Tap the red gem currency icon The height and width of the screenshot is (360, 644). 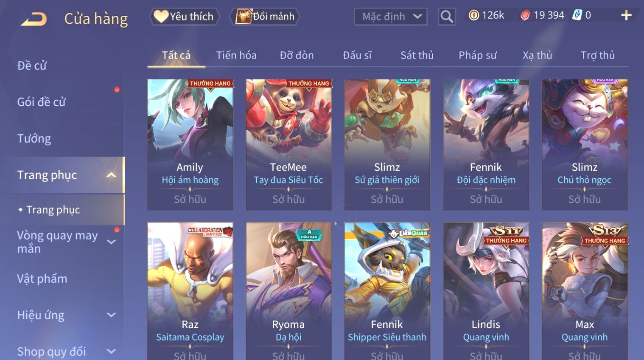coord(525,16)
